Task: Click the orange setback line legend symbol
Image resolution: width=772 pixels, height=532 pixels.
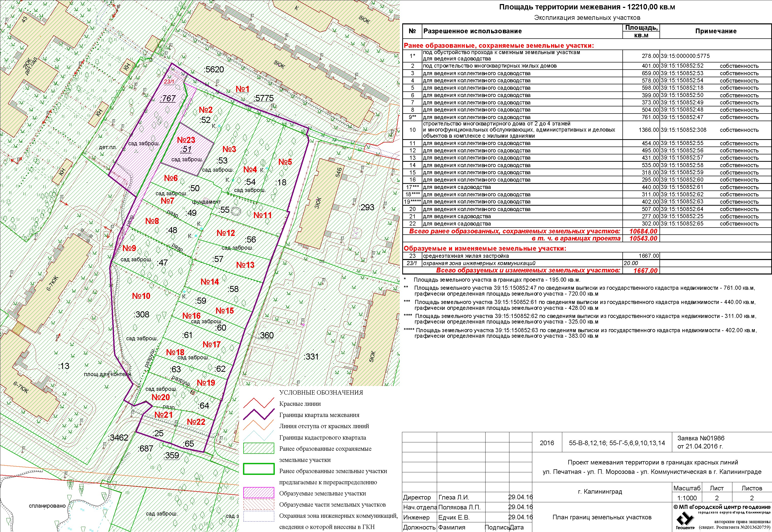Action: (259, 425)
